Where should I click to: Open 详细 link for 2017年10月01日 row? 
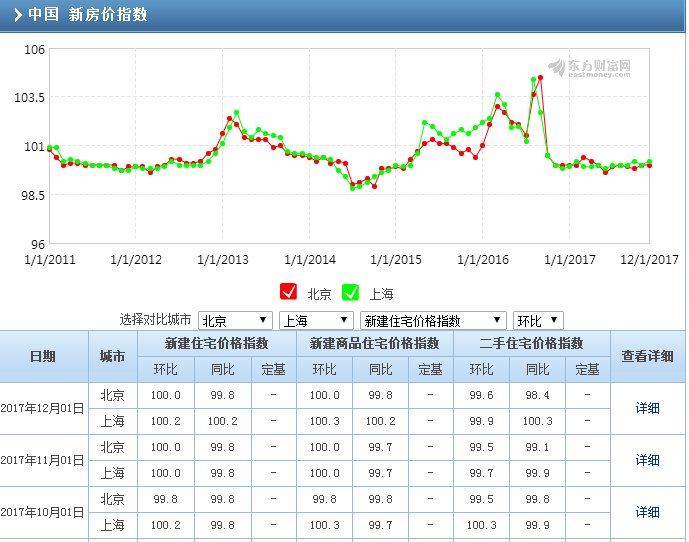[648, 512]
